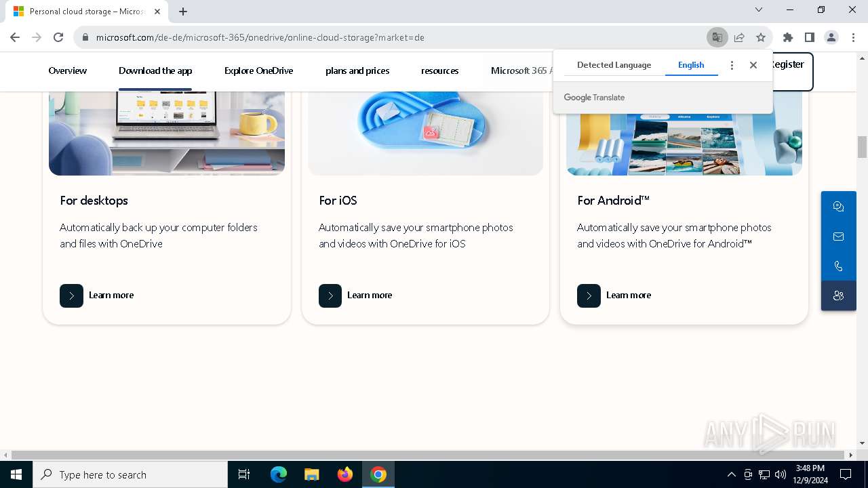The height and width of the screenshot is (488, 868).
Task: Select the English translation tab
Action: coord(691,65)
